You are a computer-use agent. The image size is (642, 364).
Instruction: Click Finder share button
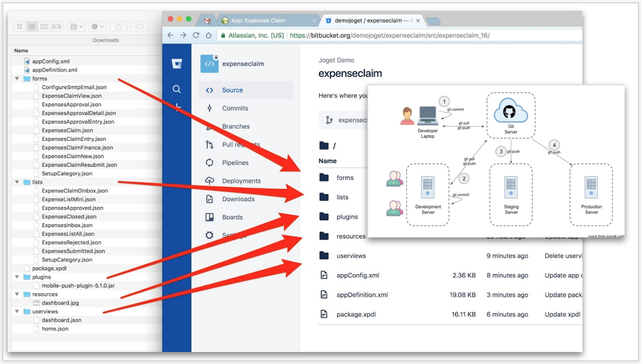tap(118, 26)
